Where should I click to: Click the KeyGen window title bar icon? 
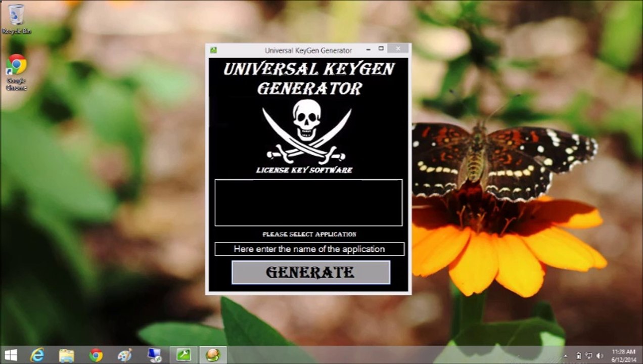coord(214,50)
